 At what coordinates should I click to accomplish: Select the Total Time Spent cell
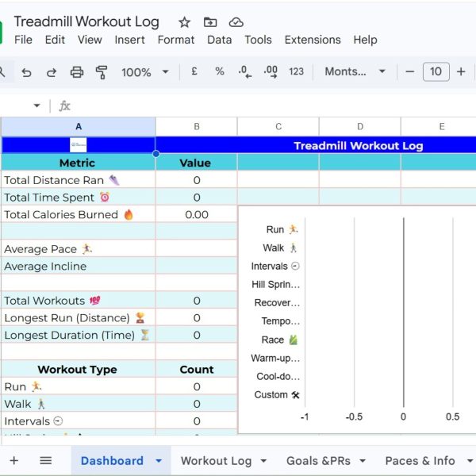[79, 198]
